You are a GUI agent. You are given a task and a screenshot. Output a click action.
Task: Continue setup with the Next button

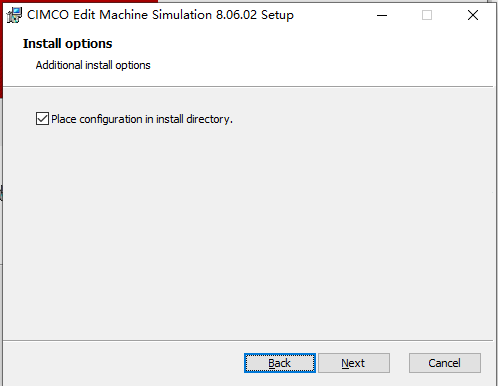click(354, 363)
